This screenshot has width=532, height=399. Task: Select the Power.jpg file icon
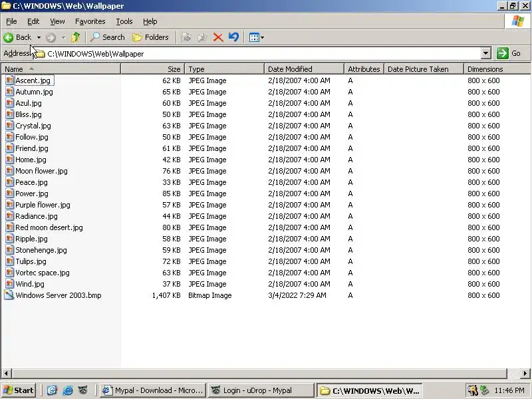(9, 194)
